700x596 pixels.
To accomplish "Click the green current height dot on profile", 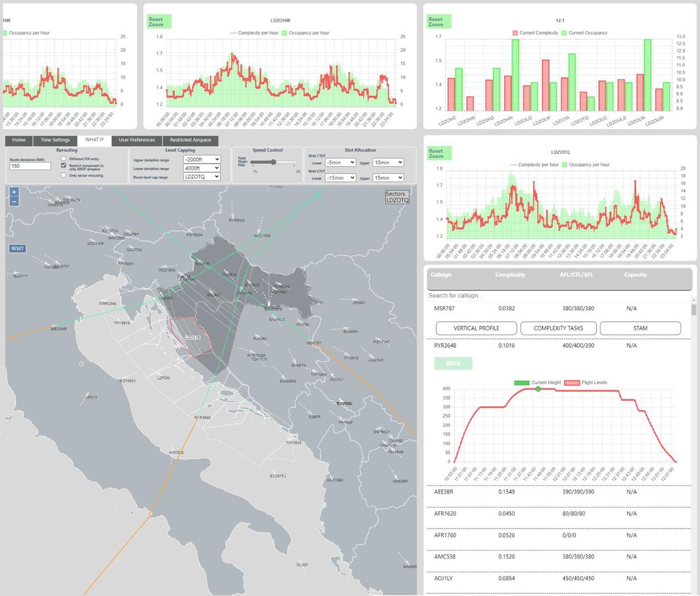I will tap(538, 389).
